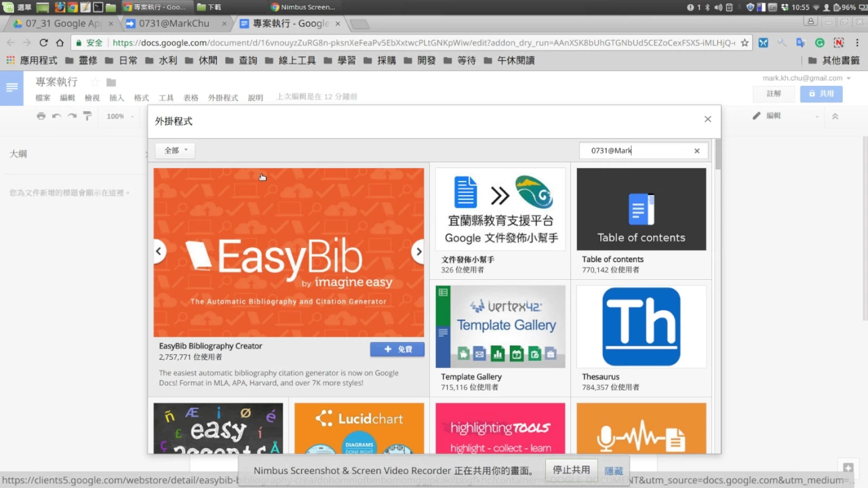Open the Nimbus extension icon

click(838, 43)
